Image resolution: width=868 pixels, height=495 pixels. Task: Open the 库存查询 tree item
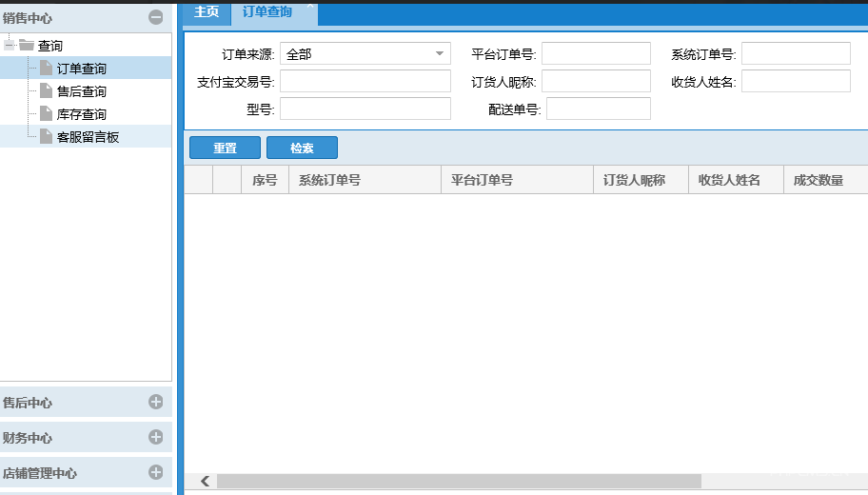86,113
